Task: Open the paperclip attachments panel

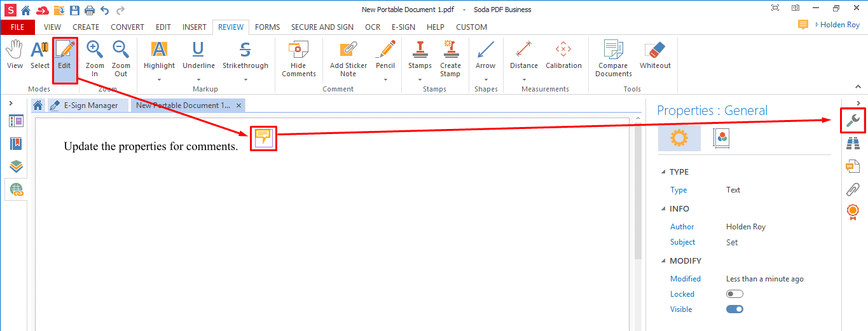Action: pyautogui.click(x=853, y=189)
